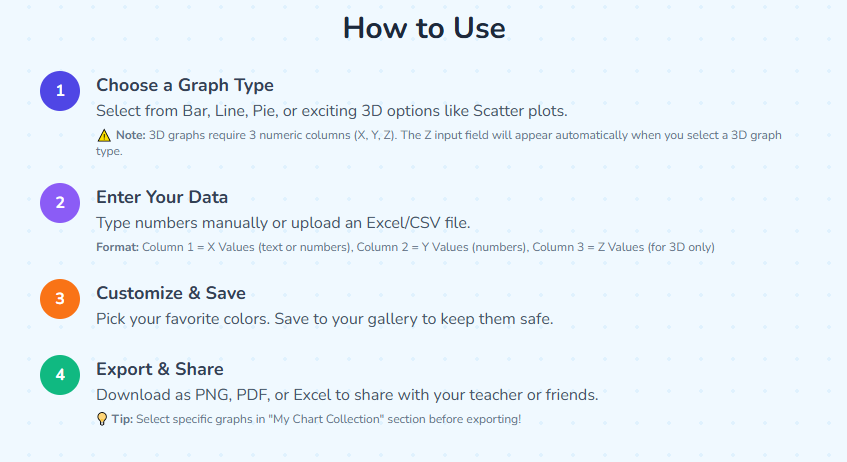847x462 pixels.
Task: Click the number 1 step circle
Action: (x=60, y=91)
